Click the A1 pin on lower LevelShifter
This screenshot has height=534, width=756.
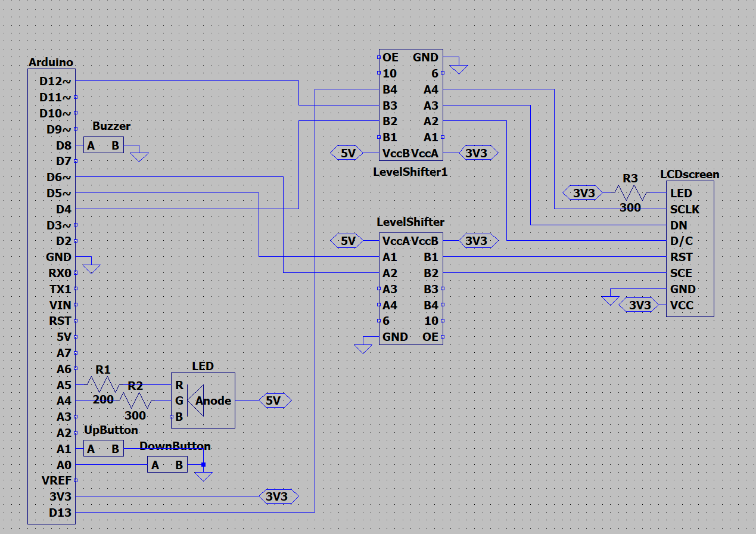click(x=390, y=257)
